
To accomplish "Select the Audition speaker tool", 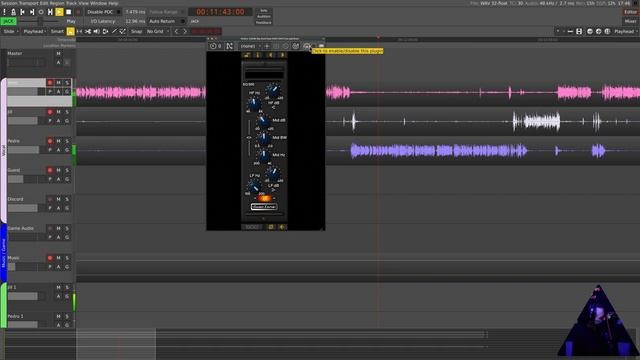I will (96, 31).
